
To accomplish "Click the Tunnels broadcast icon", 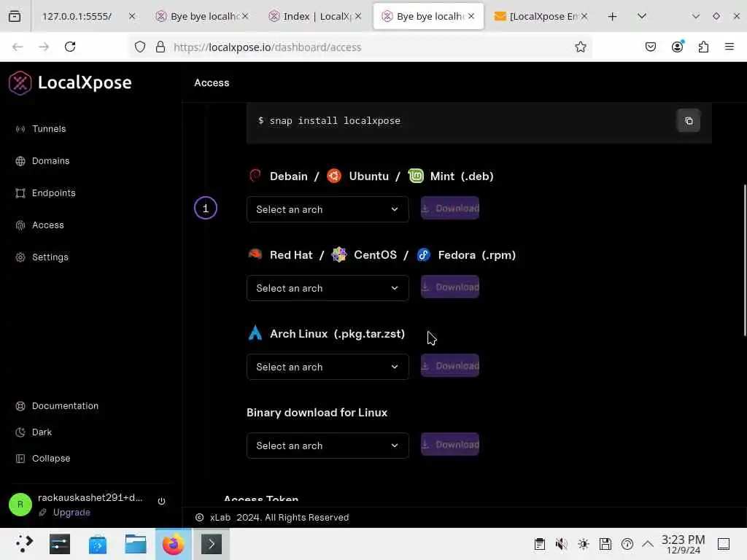I will (20, 129).
